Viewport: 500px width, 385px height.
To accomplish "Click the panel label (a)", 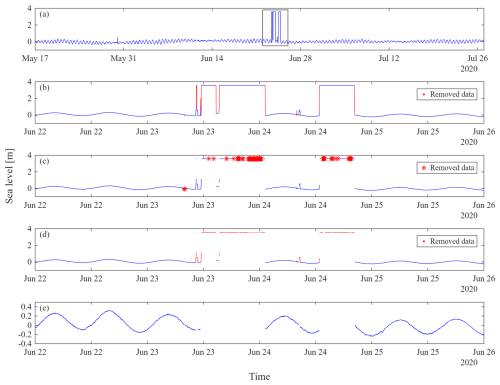I will 44,14.
